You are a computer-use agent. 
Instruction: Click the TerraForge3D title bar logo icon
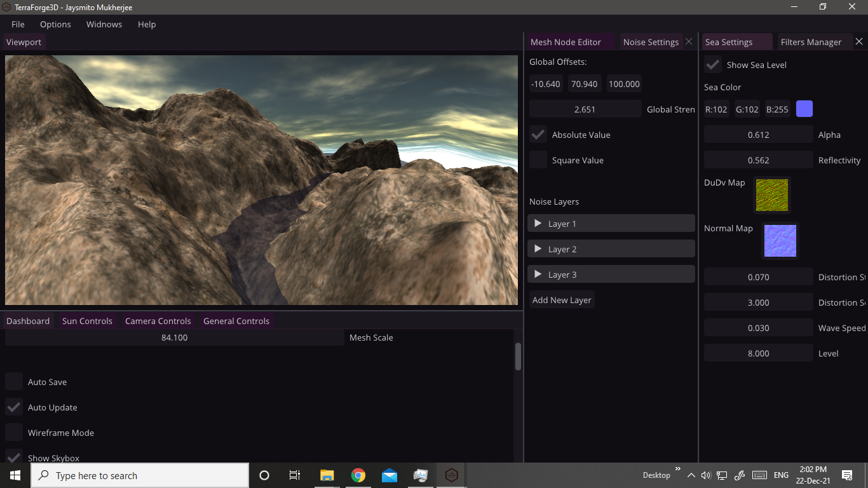pos(6,7)
